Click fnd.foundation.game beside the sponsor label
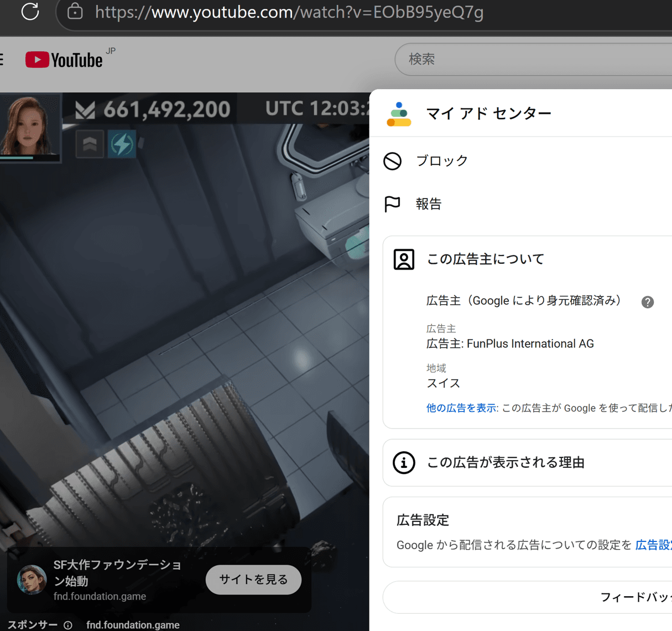This screenshot has height=631, width=672. tap(133, 625)
